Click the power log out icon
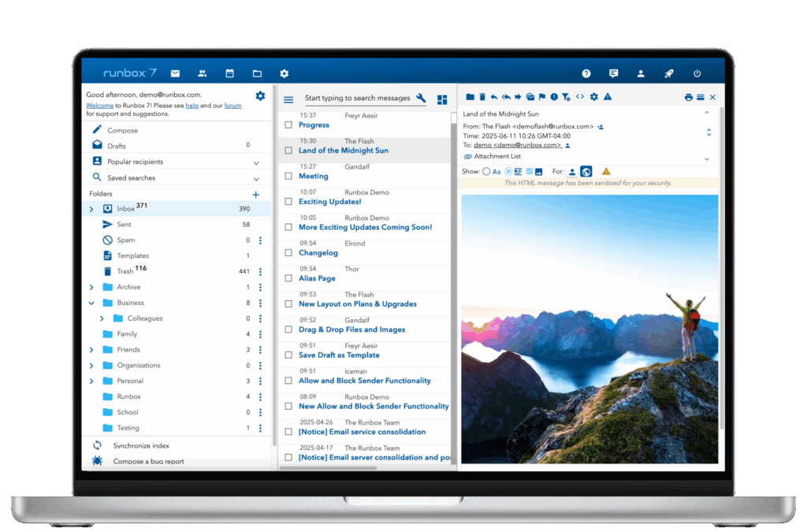 (x=697, y=73)
